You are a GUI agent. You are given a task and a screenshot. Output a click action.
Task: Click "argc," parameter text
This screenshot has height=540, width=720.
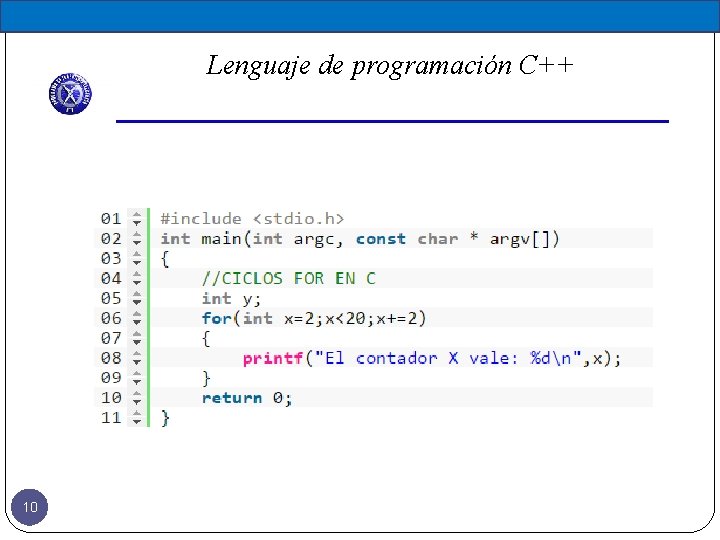[318, 240]
